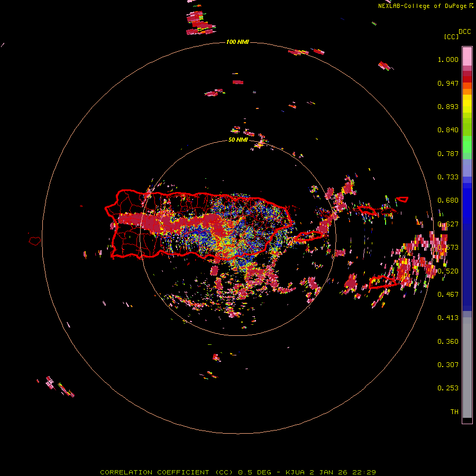Click the TH threshold label on the legend

454,412
